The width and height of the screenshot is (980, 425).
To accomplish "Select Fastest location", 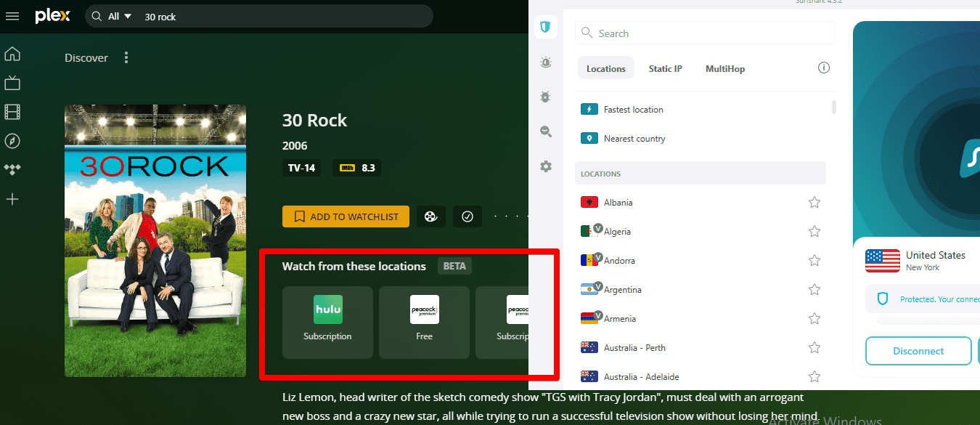I will pos(701,110).
